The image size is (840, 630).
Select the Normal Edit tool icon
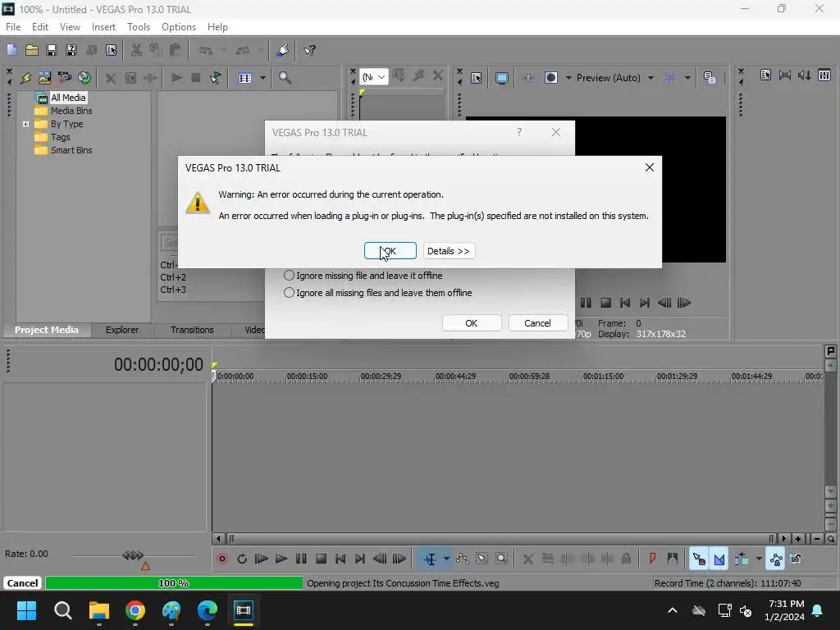tap(430, 559)
